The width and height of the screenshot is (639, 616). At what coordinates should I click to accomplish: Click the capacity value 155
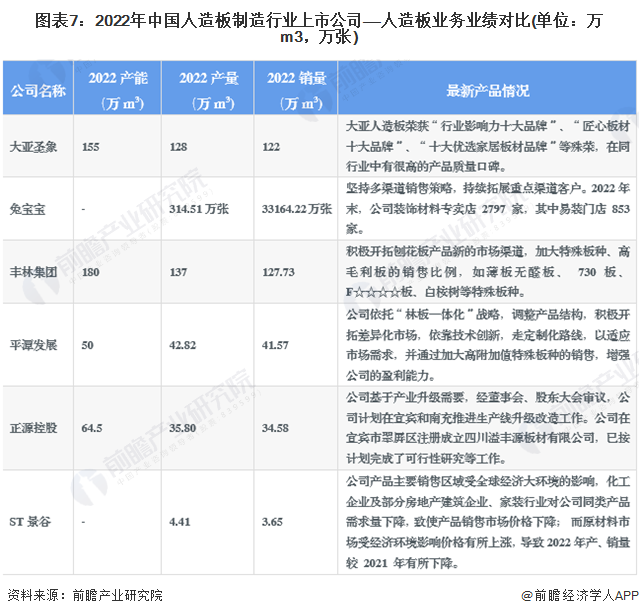pyautogui.click(x=90, y=147)
